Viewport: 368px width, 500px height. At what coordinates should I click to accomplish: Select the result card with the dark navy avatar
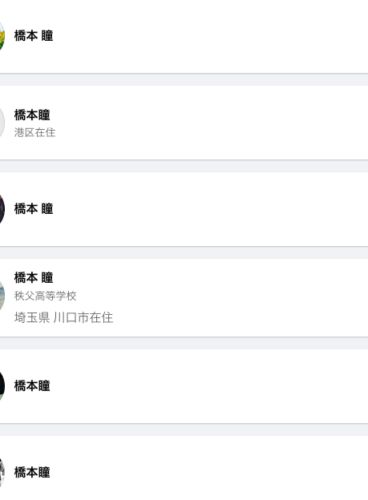pyautogui.click(x=184, y=209)
